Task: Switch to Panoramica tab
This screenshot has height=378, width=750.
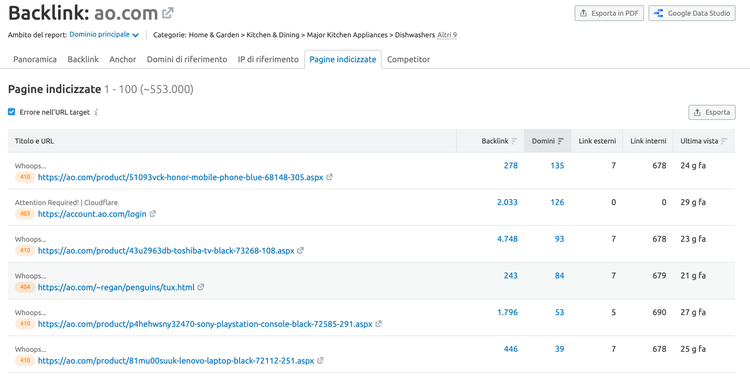Action: (35, 59)
